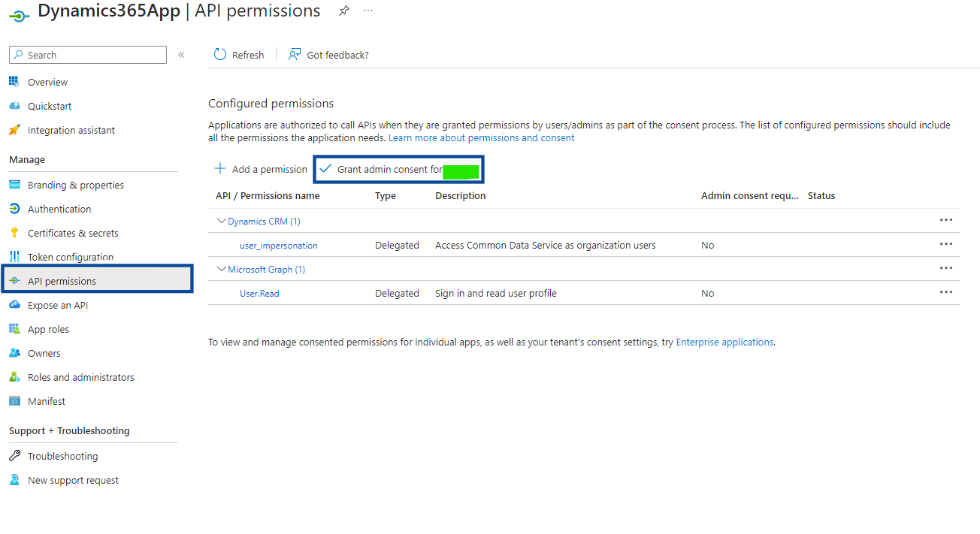
Task: Click the App roles icon
Action: click(14, 329)
